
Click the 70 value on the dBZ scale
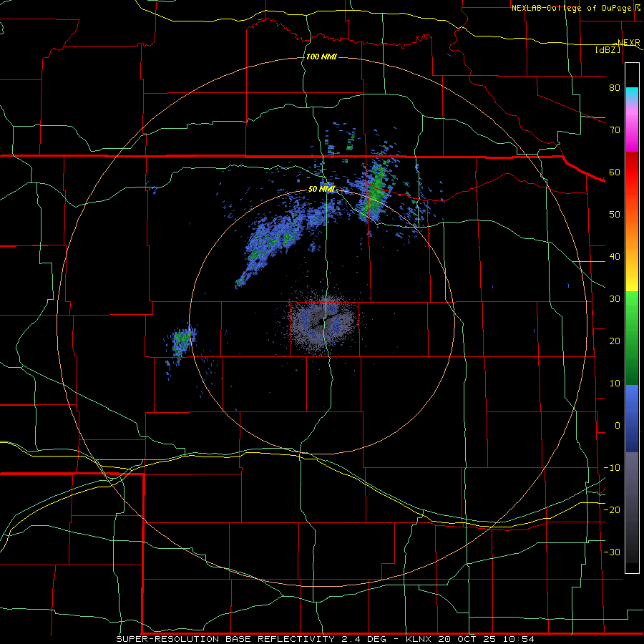615,130
